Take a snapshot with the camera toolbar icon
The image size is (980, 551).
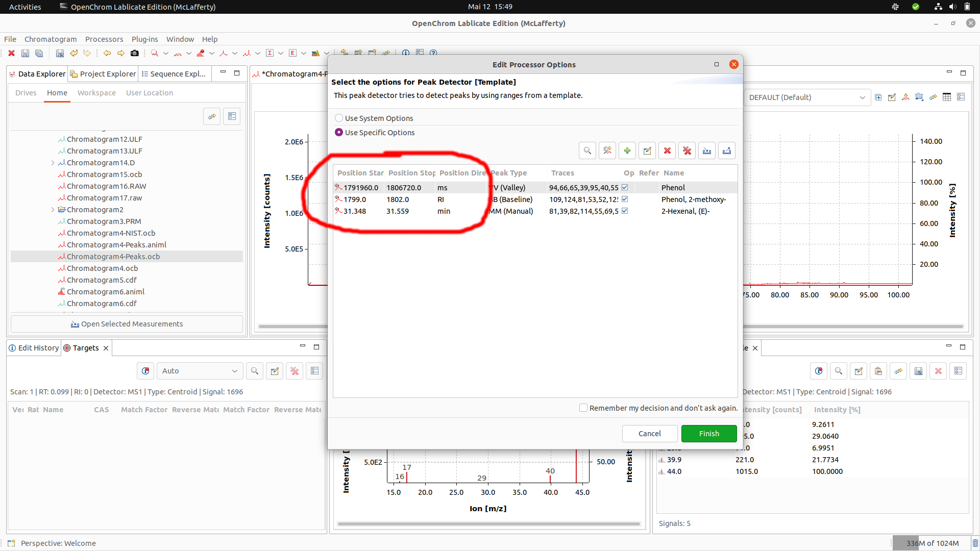click(x=135, y=53)
